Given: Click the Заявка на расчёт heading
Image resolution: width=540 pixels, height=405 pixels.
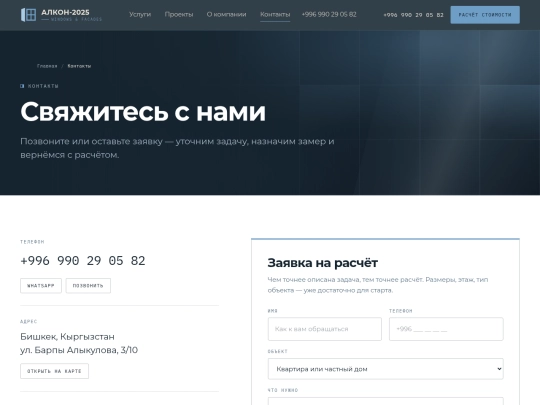Looking at the screenshot, I should click(x=323, y=263).
